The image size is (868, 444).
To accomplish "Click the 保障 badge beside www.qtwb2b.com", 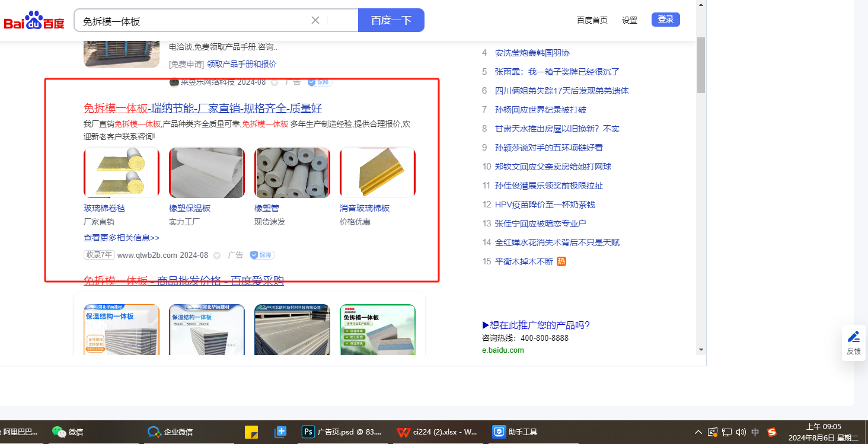I will [262, 255].
